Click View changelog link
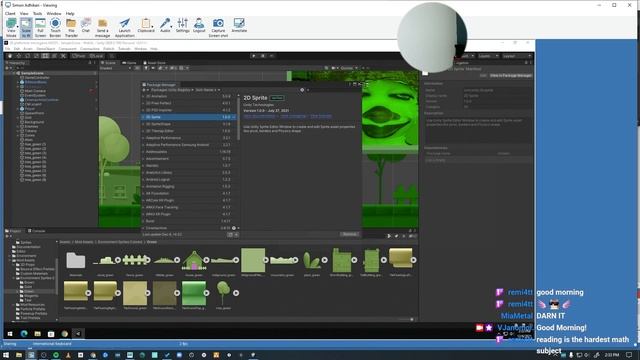Image resolution: width=640 pixels, height=360 pixels. pyautogui.click(x=293, y=116)
